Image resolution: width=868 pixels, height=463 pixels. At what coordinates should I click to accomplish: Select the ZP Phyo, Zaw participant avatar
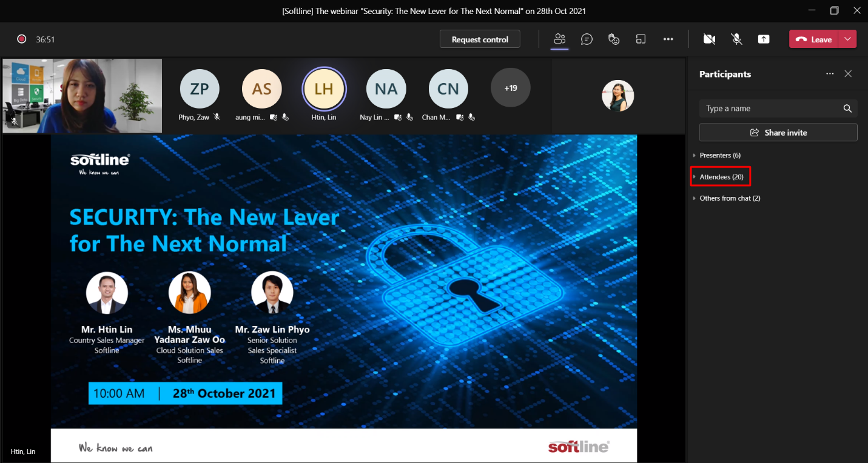coord(200,89)
